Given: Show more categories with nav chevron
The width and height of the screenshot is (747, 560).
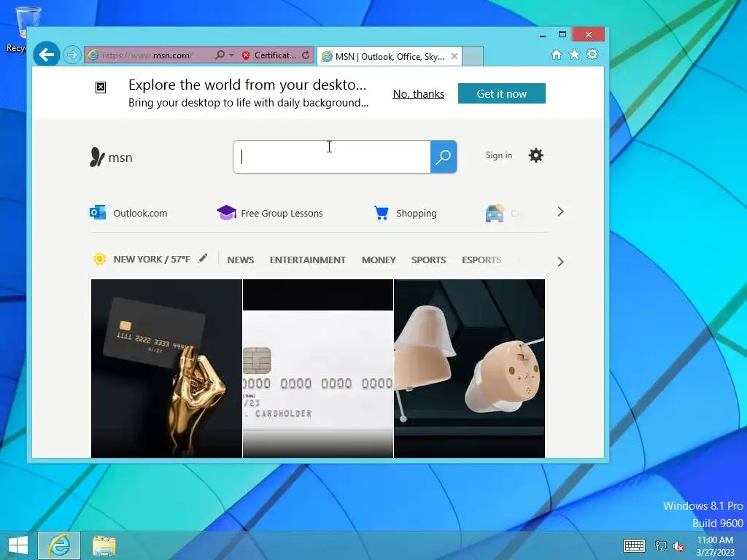Looking at the screenshot, I should click(560, 262).
